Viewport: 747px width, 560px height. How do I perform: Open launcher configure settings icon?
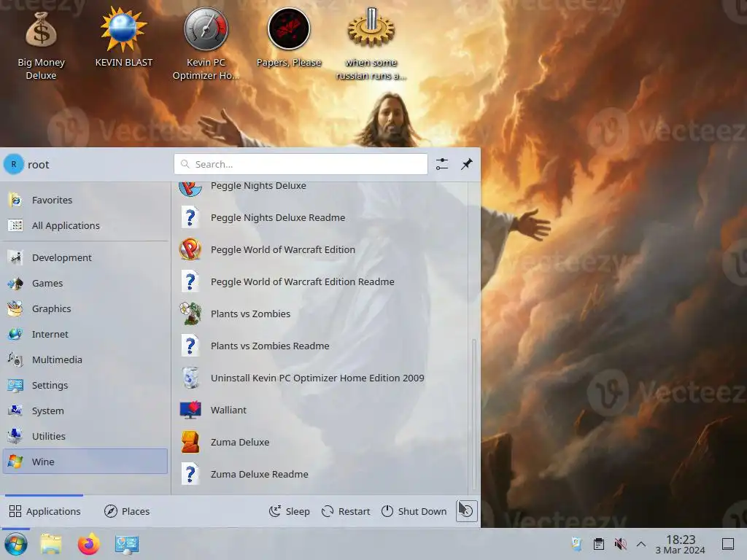click(x=441, y=164)
